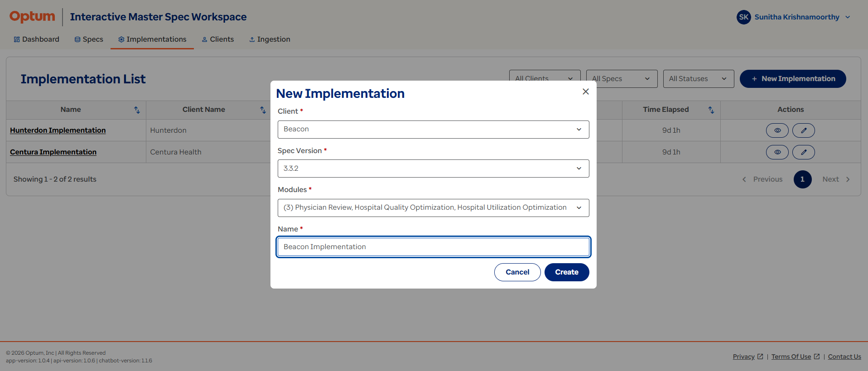Screen dimensions: 868x371
Task: Select the Implementations tab
Action: 152,39
